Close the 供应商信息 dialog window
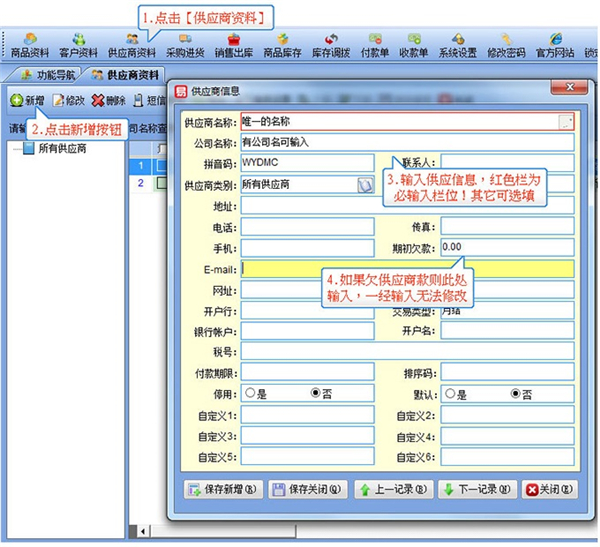The image size is (600, 547). 569,87
